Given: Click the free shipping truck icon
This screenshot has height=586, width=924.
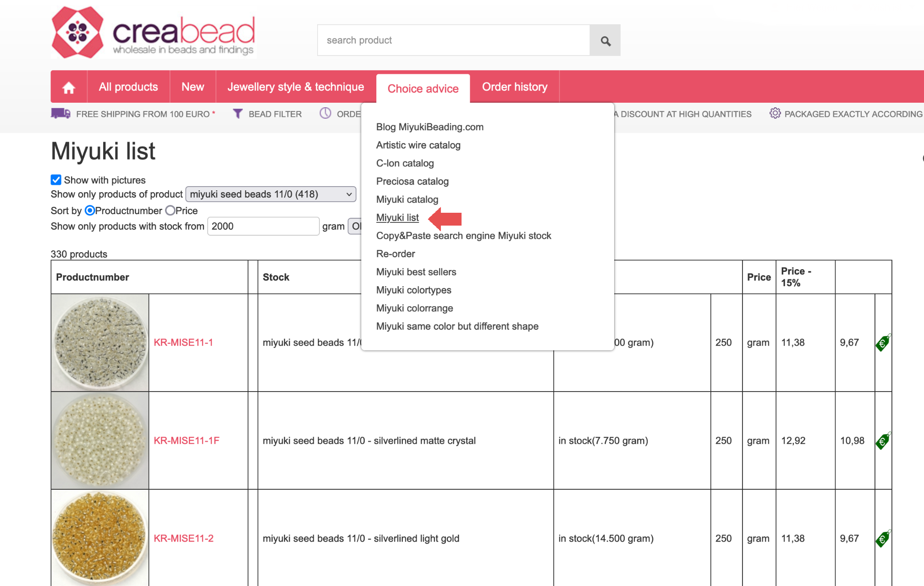Looking at the screenshot, I should (x=60, y=113).
